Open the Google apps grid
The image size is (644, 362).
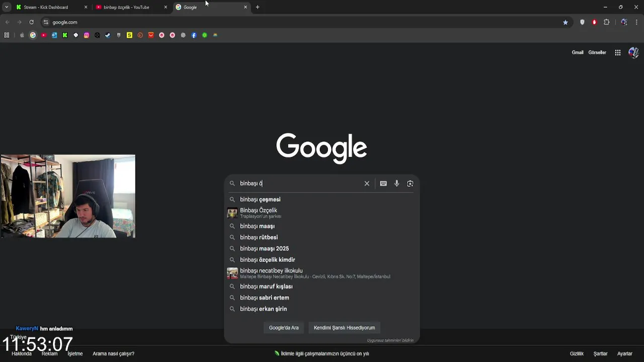pyautogui.click(x=618, y=52)
